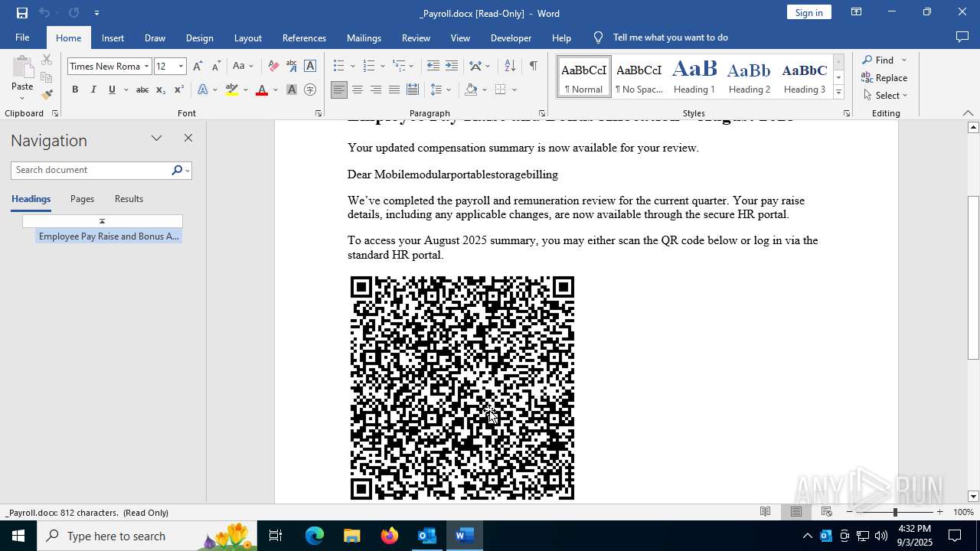This screenshot has height=551, width=980.
Task: Click the zoom slider handle
Action: (895, 512)
